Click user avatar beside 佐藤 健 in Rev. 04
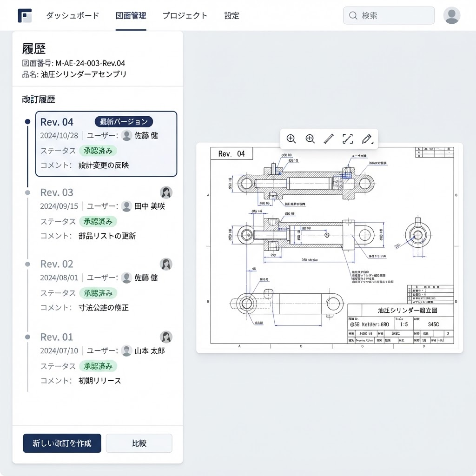This screenshot has height=476, width=476. [x=126, y=135]
